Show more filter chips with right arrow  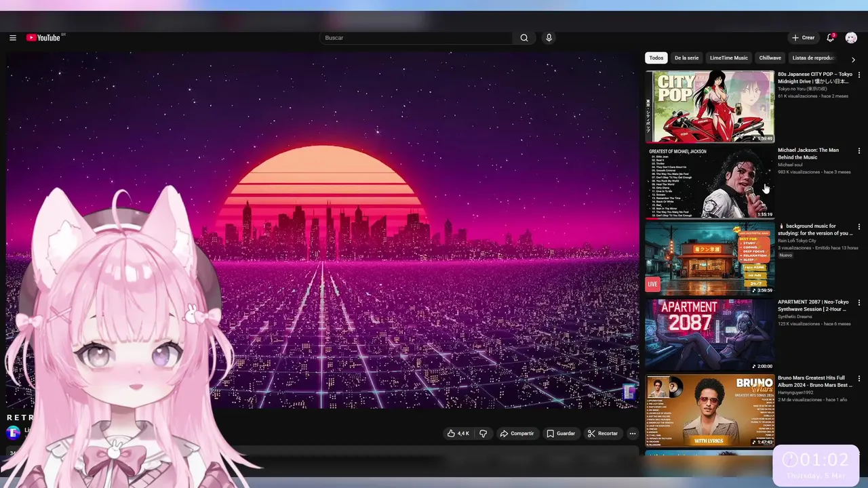point(853,60)
